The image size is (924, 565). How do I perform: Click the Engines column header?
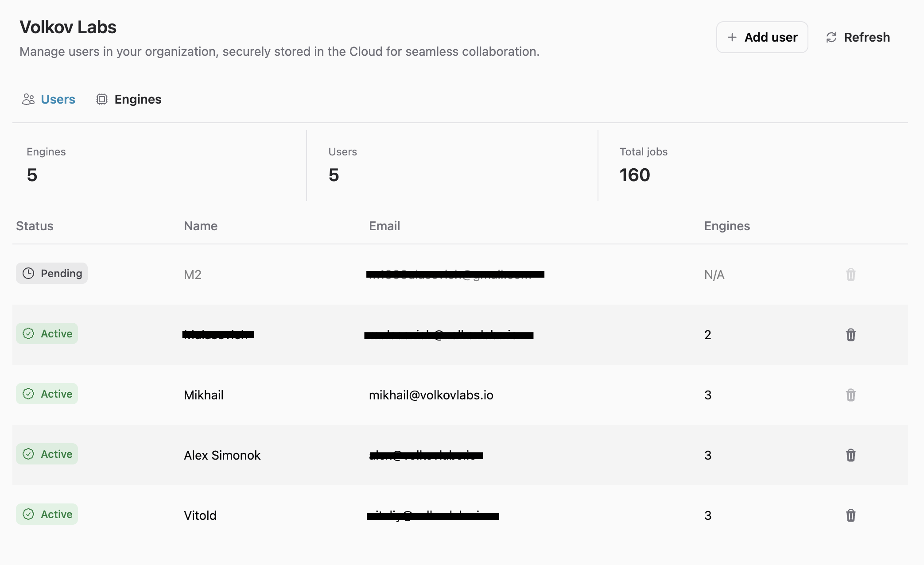pos(727,226)
